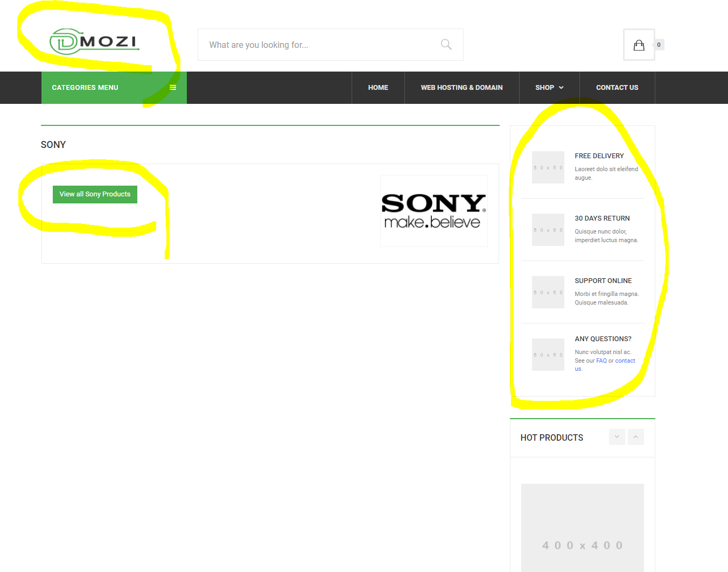Open the hot product placeholder image

583,528
